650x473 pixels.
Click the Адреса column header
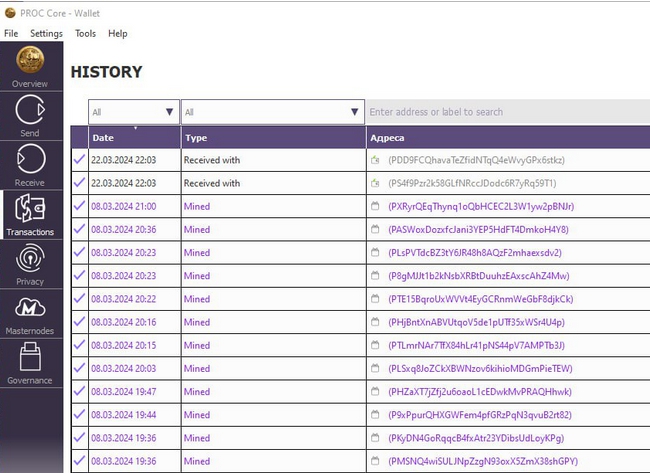click(x=506, y=137)
